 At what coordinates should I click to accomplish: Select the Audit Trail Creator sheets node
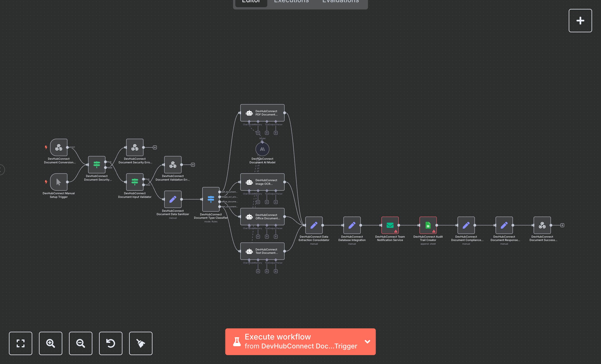coord(428,225)
